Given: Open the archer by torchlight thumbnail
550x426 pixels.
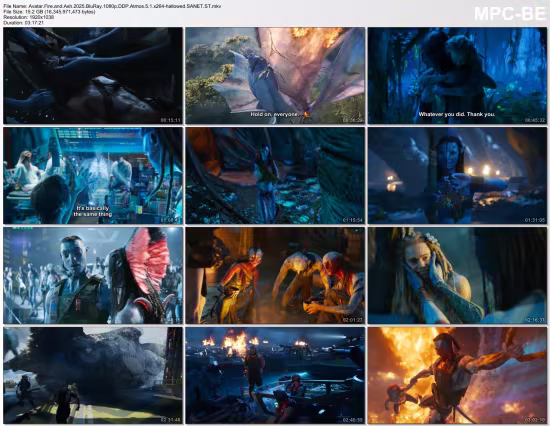Looking at the screenshot, I should (457, 175).
